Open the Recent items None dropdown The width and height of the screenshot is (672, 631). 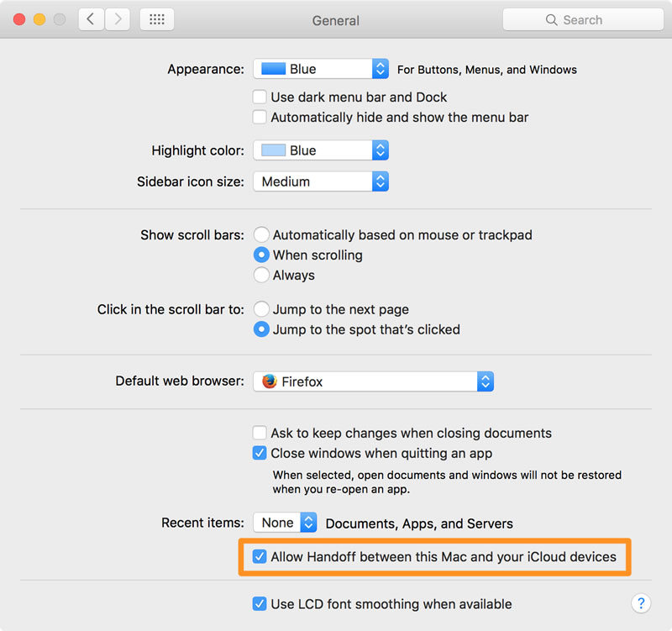click(x=285, y=523)
